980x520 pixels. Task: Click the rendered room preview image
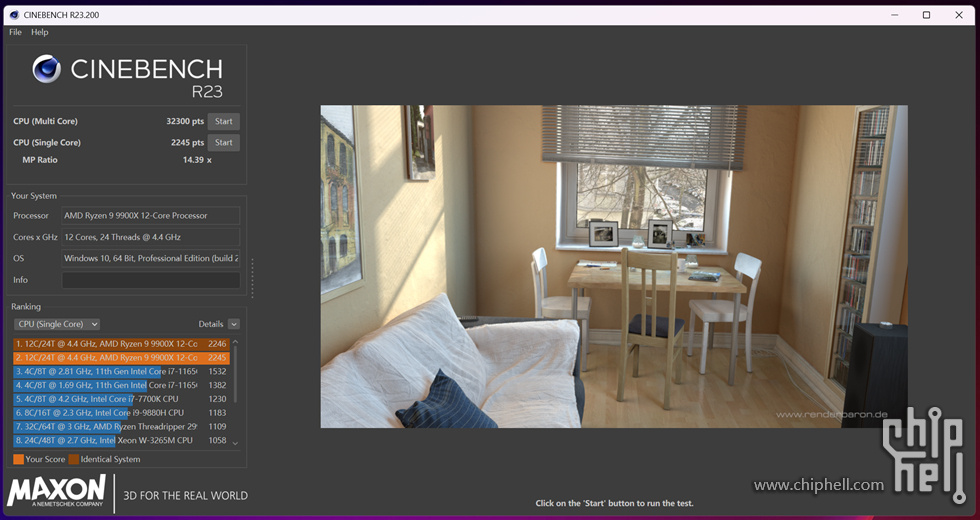tap(613, 266)
